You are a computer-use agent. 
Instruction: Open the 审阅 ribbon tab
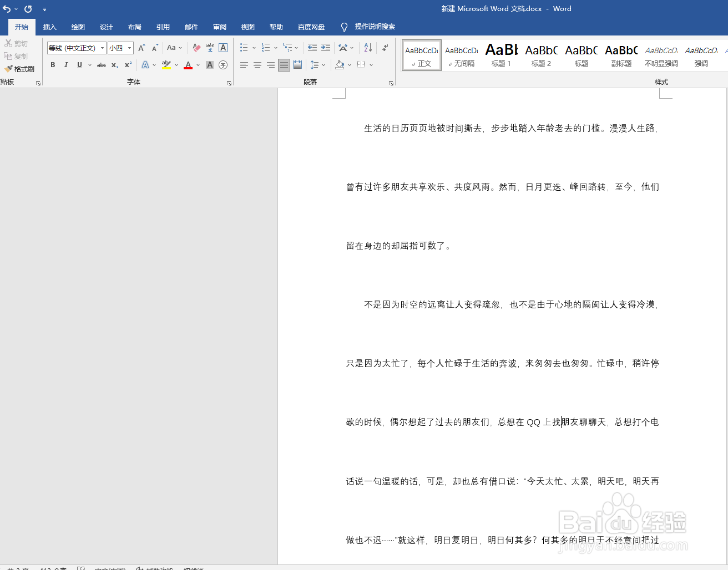tap(220, 27)
